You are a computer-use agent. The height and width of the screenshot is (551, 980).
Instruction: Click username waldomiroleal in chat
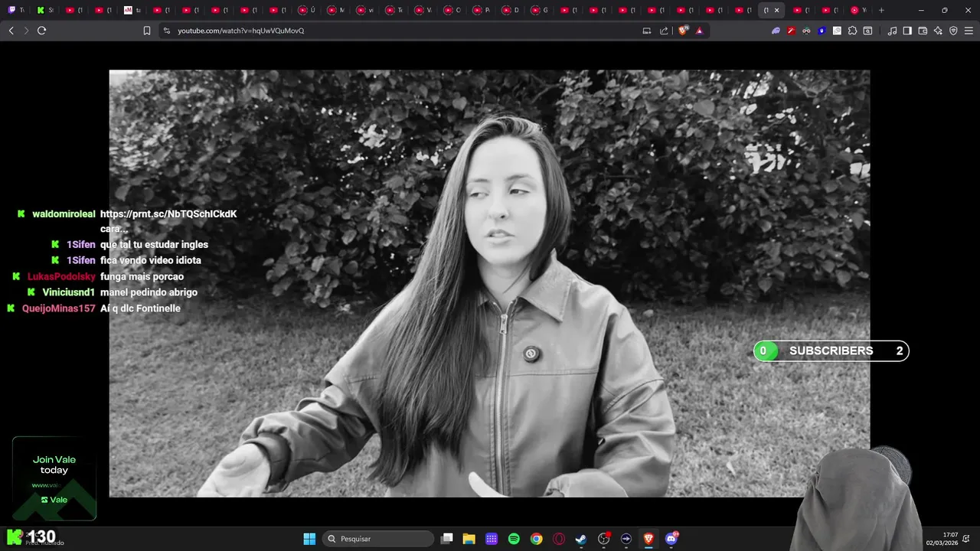64,214
